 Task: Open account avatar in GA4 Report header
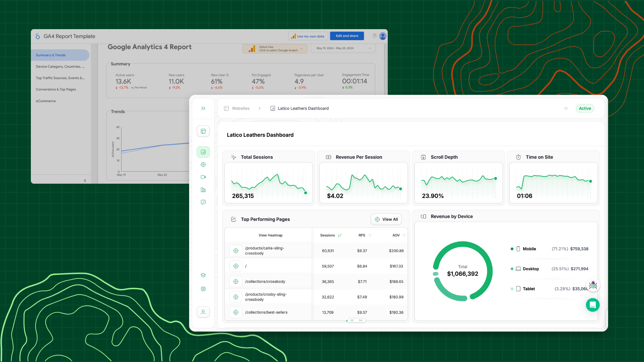pos(383,36)
